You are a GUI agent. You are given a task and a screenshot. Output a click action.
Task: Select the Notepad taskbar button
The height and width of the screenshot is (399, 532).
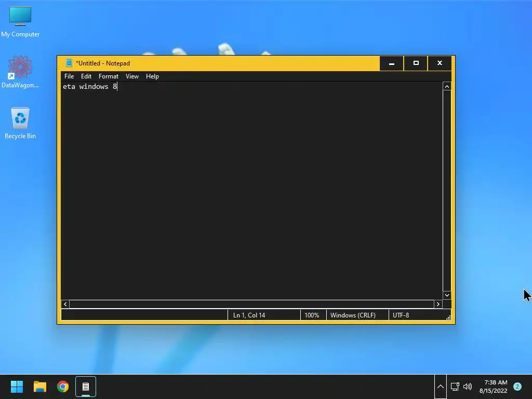click(86, 387)
